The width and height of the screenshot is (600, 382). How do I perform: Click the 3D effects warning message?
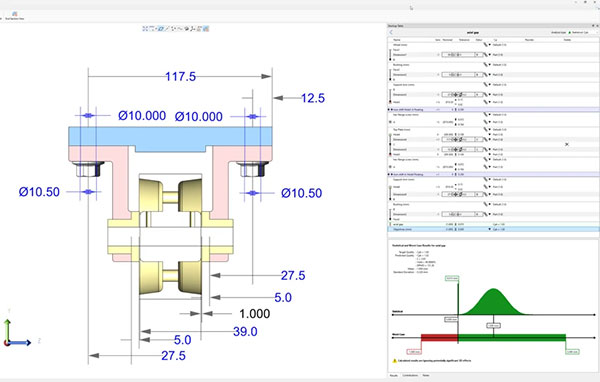pos(434,361)
